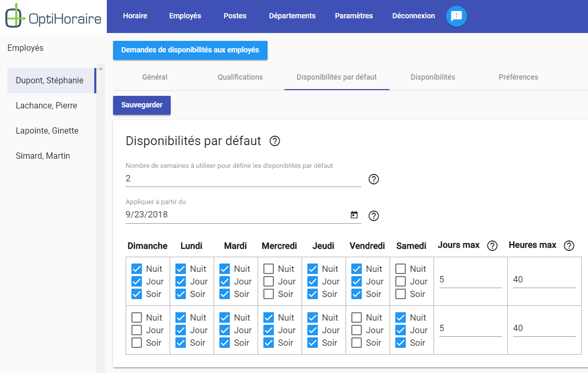The image size is (588, 373).
Task: Uncheck Dimanche Nuit in the first week
Action: pyautogui.click(x=137, y=269)
